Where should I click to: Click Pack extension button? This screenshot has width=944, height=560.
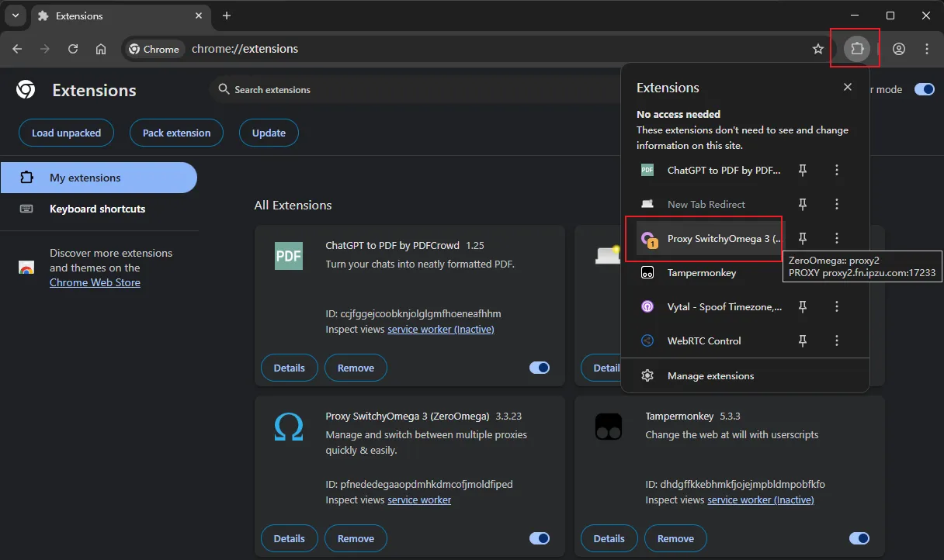(x=176, y=133)
